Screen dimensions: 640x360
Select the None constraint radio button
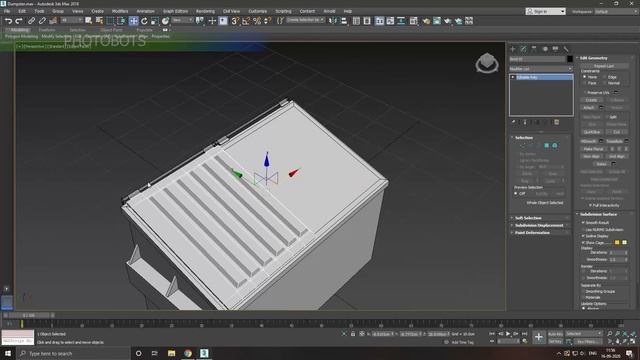584,77
